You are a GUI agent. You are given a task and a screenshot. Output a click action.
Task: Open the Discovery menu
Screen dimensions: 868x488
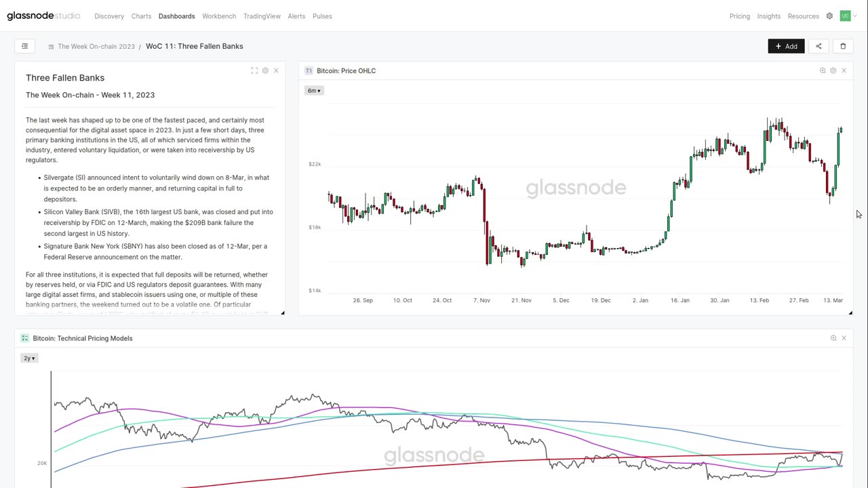coord(109,16)
